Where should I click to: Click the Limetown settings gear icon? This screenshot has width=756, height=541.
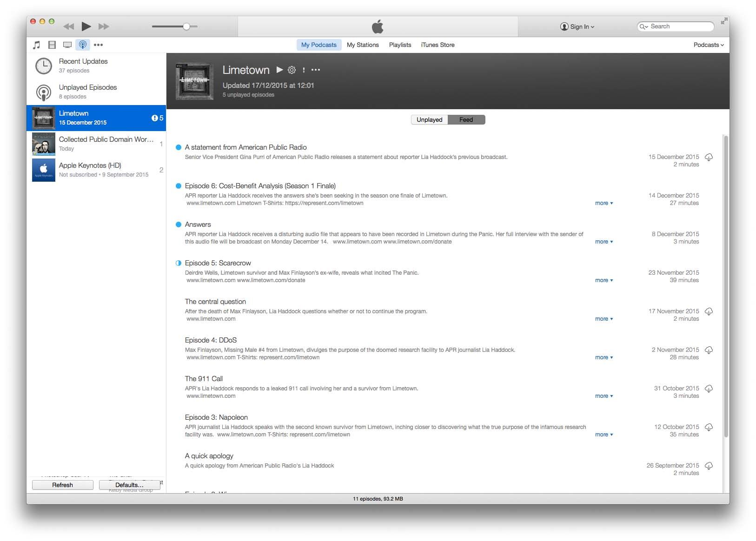click(x=292, y=70)
